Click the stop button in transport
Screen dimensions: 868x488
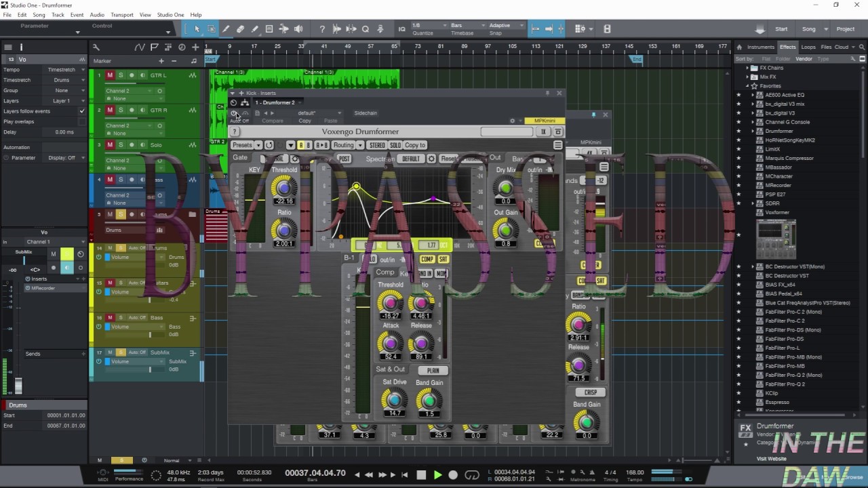[x=421, y=475]
